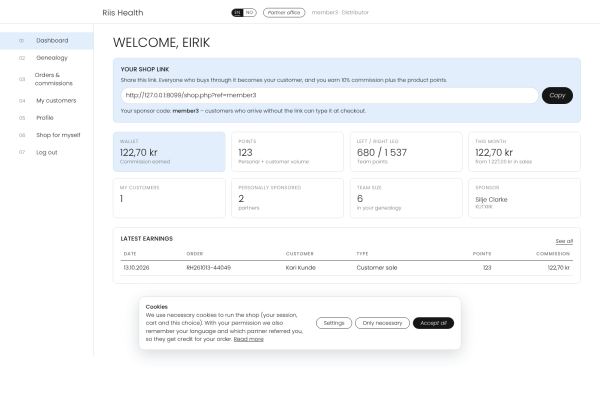Copy the shop link
Viewport: 600px width, 413px height.
(x=557, y=95)
